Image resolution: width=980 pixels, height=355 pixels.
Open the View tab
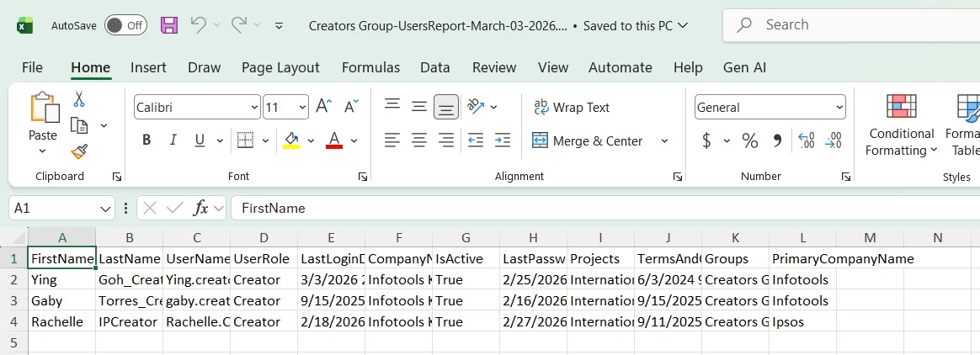pyautogui.click(x=553, y=67)
